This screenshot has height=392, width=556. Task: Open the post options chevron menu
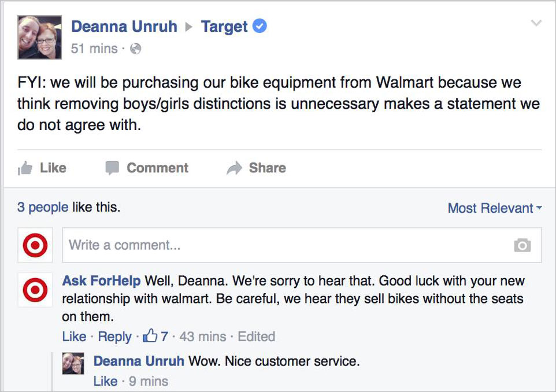(x=536, y=23)
